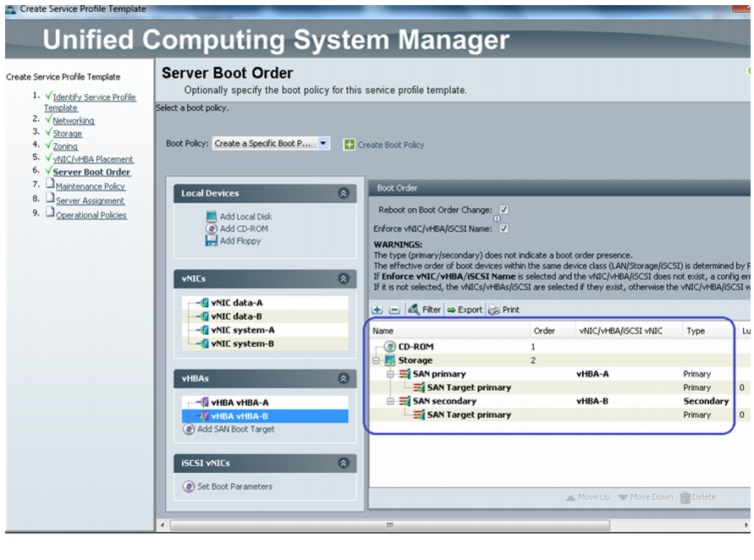
Task: Click the vNIC/vHBA/iSCSI vNIC column header
Action: (628, 331)
